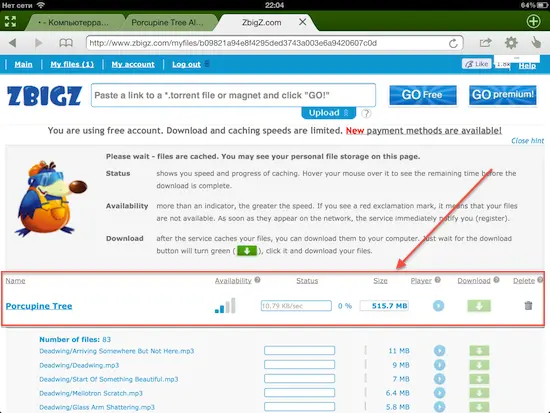The height and width of the screenshot is (413, 550).
Task: Focus the torrent link paste field
Action: 233,95
